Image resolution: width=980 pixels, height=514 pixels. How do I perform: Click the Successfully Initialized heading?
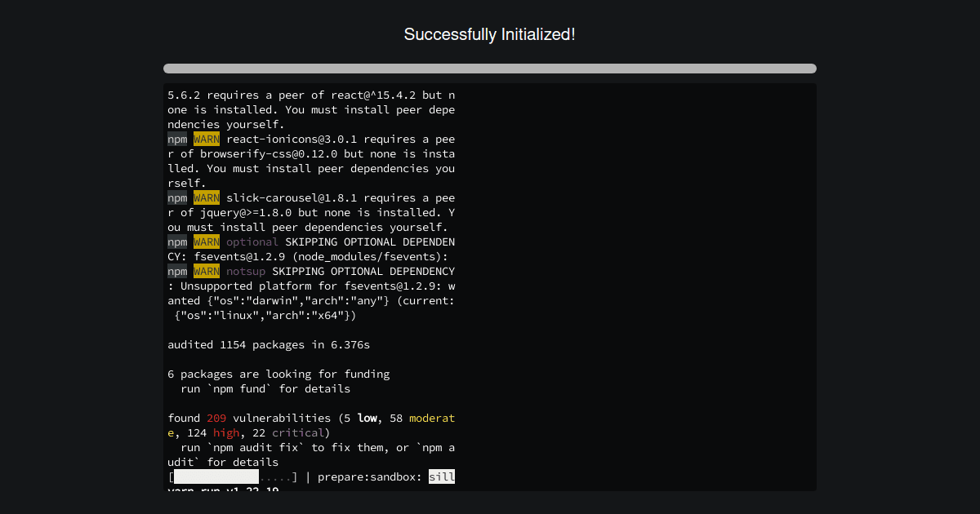pos(489,34)
